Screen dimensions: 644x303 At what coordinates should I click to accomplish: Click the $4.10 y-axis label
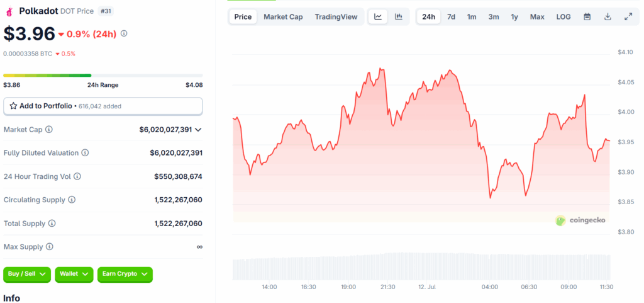pos(626,52)
